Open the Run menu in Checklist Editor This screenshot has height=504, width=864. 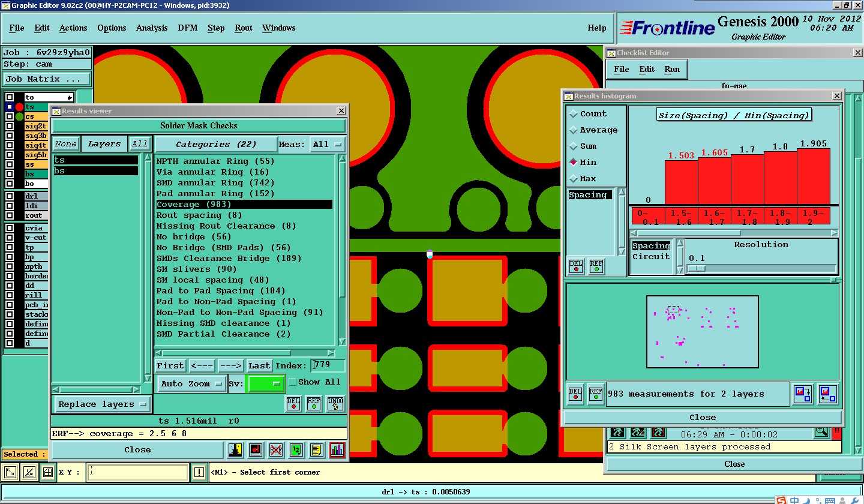click(671, 70)
